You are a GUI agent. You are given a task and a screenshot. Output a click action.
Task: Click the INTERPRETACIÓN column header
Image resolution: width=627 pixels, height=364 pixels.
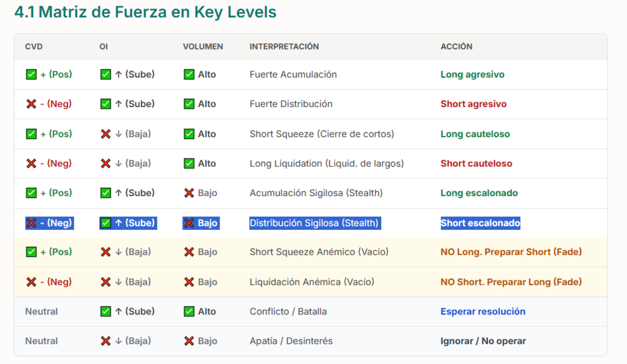284,46
